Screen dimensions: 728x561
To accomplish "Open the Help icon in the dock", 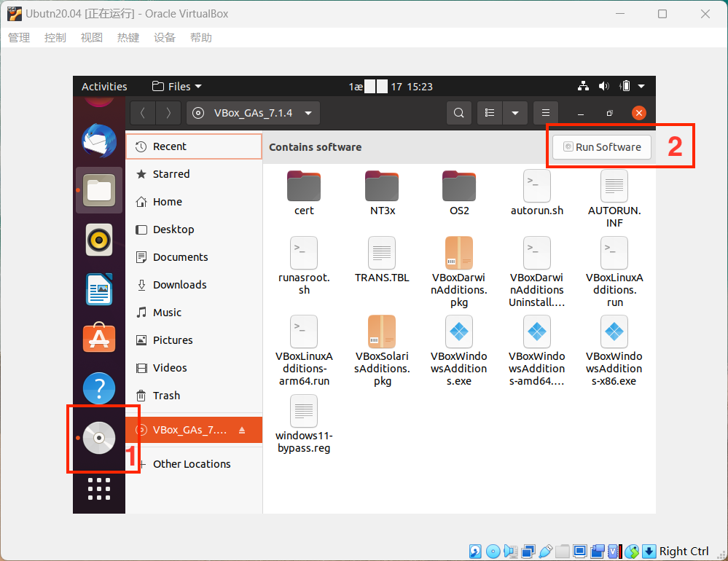I will [x=99, y=388].
